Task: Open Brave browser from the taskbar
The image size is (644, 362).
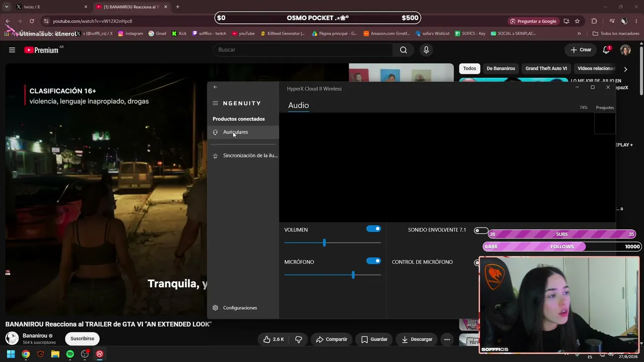Action: (x=41, y=354)
